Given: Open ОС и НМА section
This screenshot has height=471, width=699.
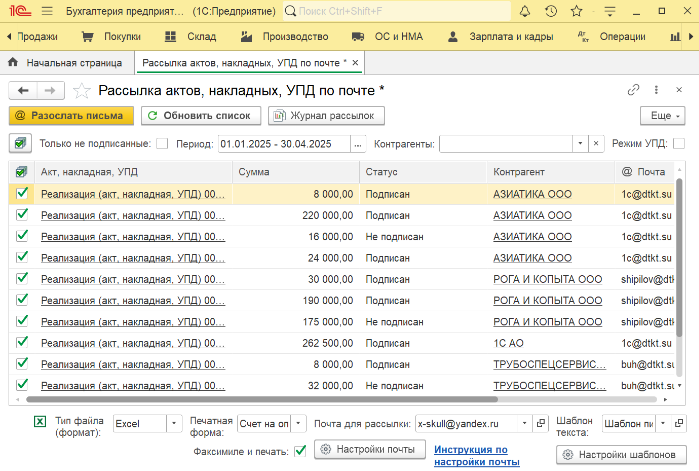Looking at the screenshot, I should tap(387, 37).
